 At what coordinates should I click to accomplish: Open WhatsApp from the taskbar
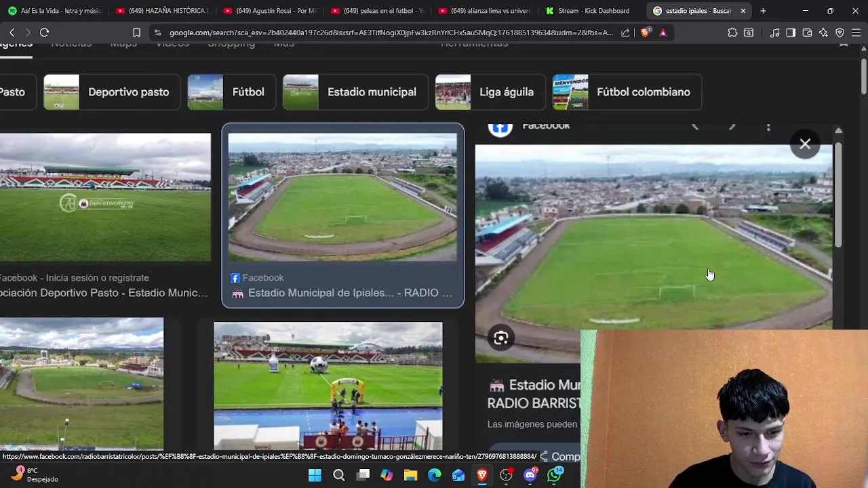pyautogui.click(x=554, y=475)
